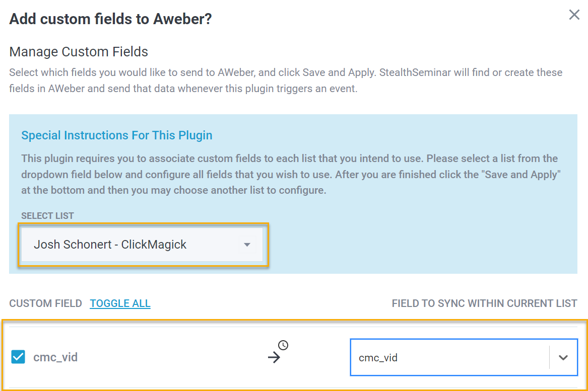Click the SELECT LIST label
588x391 pixels.
tap(47, 216)
